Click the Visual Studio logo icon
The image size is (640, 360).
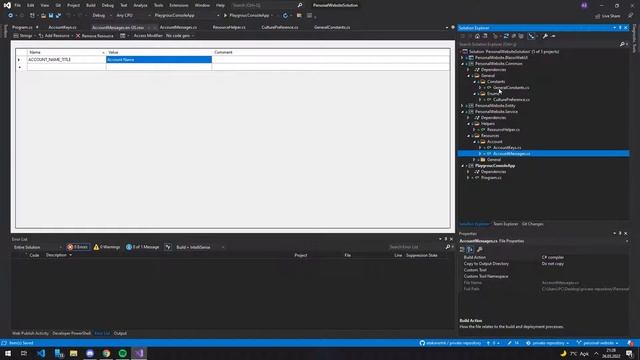point(7,5)
